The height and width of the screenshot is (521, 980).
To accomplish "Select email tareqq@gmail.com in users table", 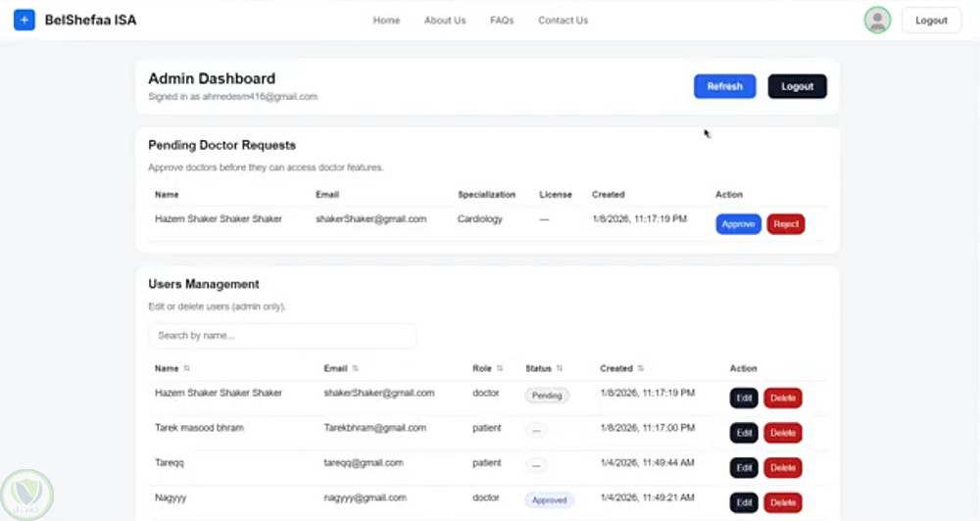I will pyautogui.click(x=364, y=463).
